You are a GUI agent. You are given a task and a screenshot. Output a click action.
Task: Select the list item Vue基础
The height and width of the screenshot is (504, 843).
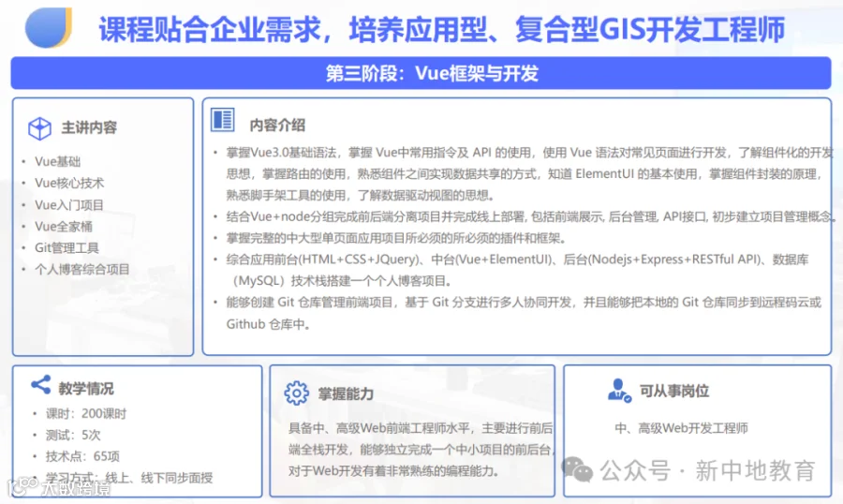tap(57, 161)
